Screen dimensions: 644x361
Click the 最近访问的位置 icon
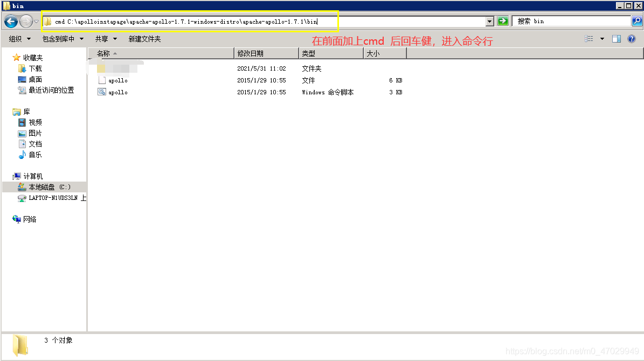pos(22,90)
